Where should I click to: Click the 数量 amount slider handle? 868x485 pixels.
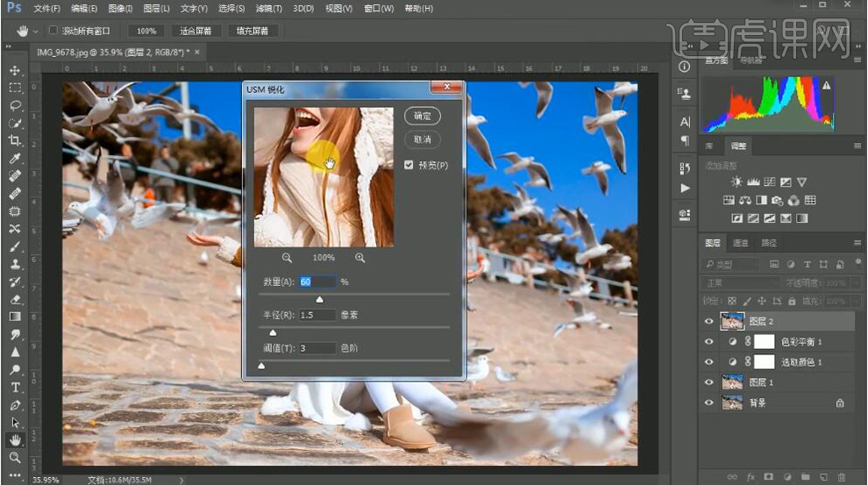coord(319,299)
